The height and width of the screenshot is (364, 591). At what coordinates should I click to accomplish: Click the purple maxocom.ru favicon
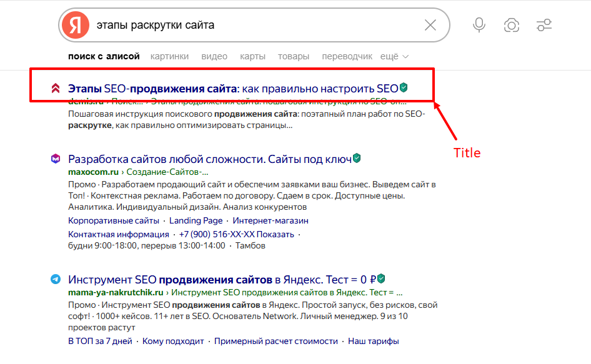pos(56,159)
